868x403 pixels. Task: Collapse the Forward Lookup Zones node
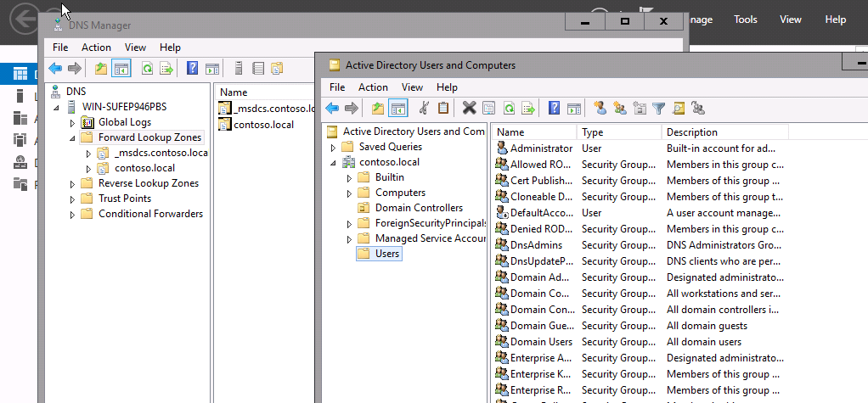(x=72, y=138)
